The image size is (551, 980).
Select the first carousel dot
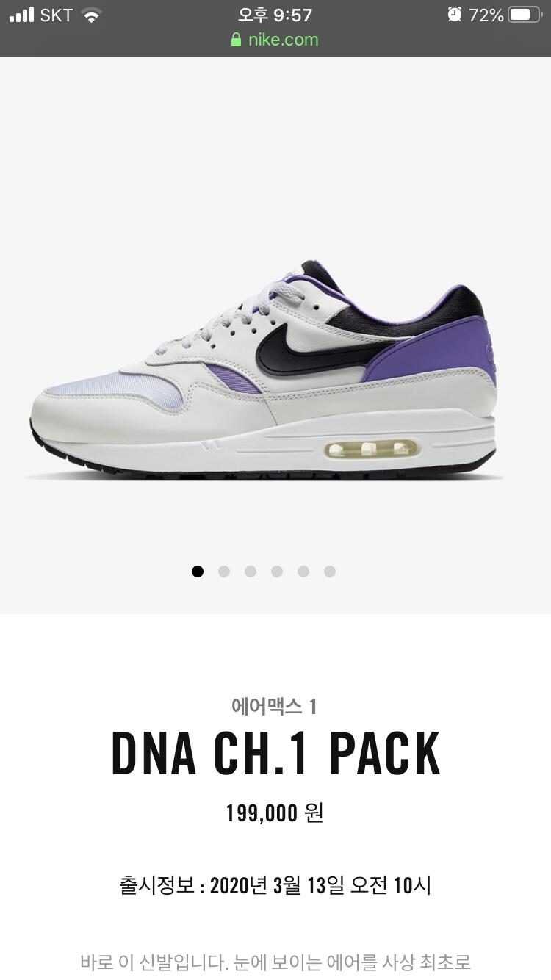pyautogui.click(x=198, y=572)
